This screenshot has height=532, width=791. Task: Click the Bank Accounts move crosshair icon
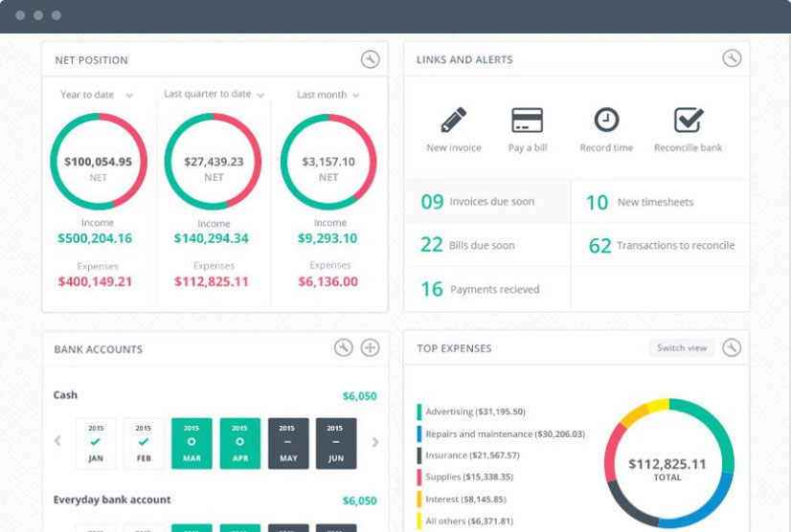[370, 348]
